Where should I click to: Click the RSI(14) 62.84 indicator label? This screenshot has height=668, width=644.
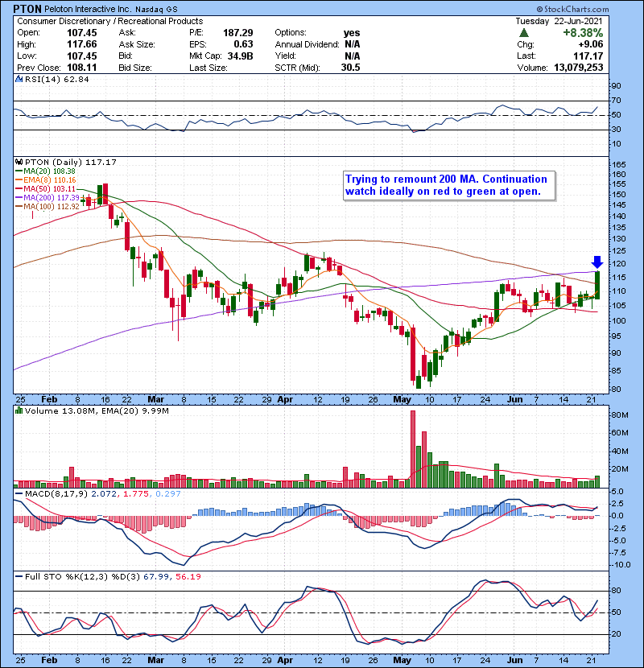[56, 79]
